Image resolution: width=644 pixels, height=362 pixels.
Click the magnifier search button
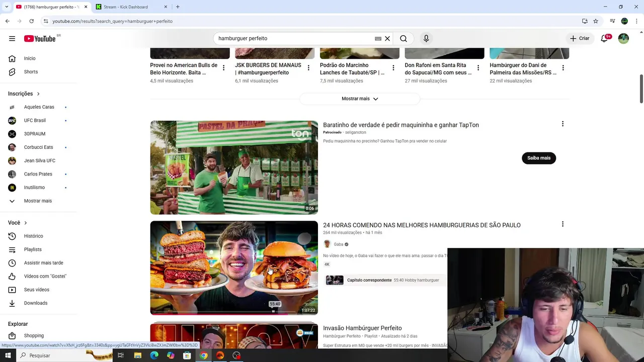pyautogui.click(x=404, y=39)
